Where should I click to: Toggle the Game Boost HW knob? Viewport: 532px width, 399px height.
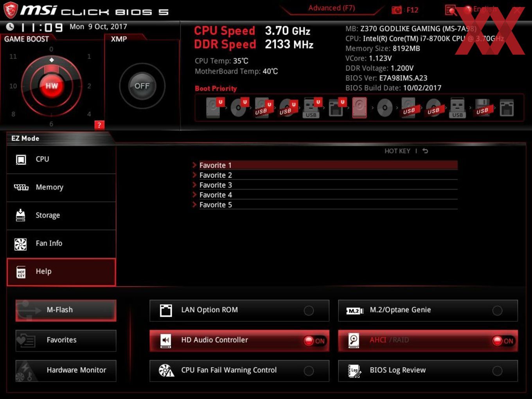(52, 86)
